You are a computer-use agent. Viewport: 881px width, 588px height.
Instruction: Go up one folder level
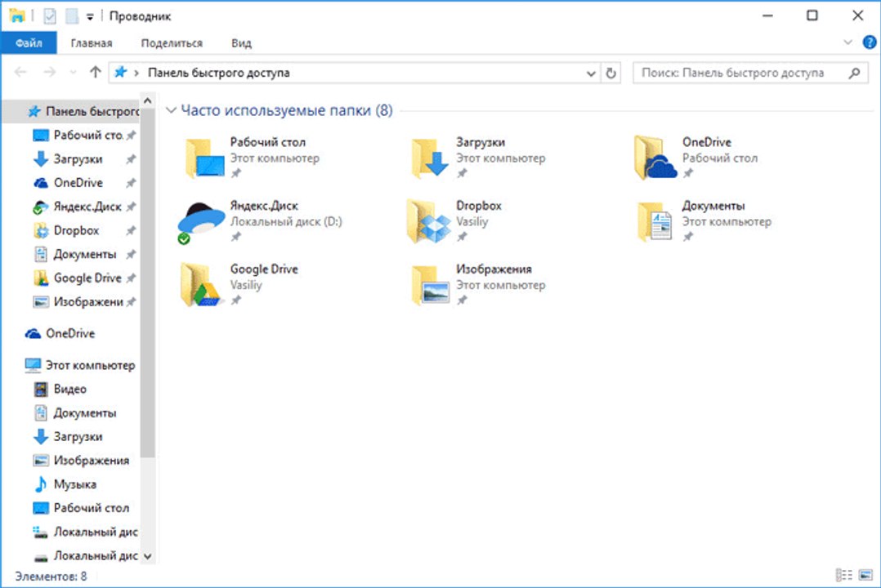[95, 72]
